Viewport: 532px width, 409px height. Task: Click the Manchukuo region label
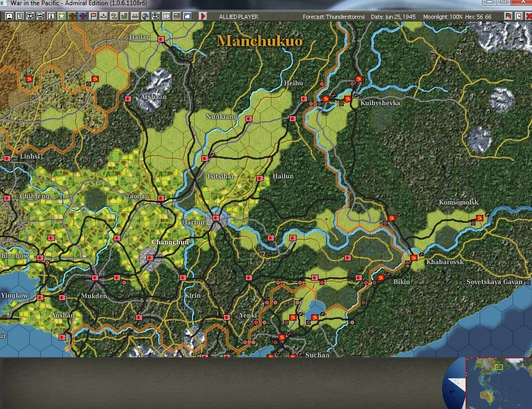coord(259,41)
